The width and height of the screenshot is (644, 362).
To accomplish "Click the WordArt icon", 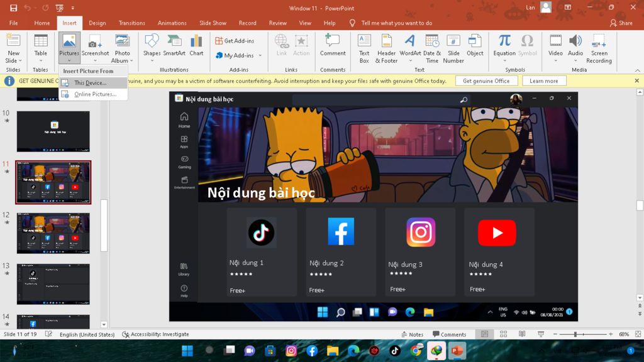I will pyautogui.click(x=410, y=41).
